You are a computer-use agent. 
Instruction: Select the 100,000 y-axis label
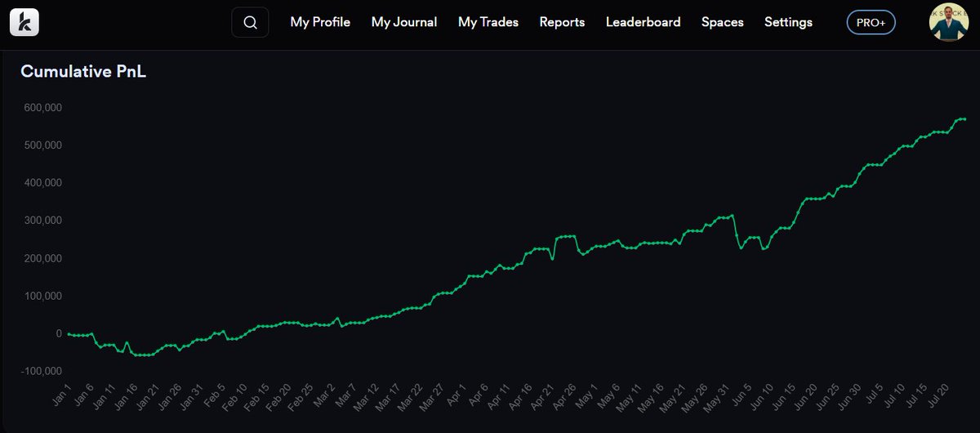(43, 296)
